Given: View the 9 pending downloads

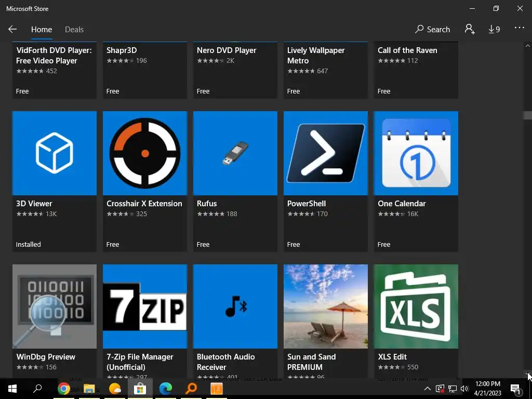Looking at the screenshot, I should [x=494, y=30].
